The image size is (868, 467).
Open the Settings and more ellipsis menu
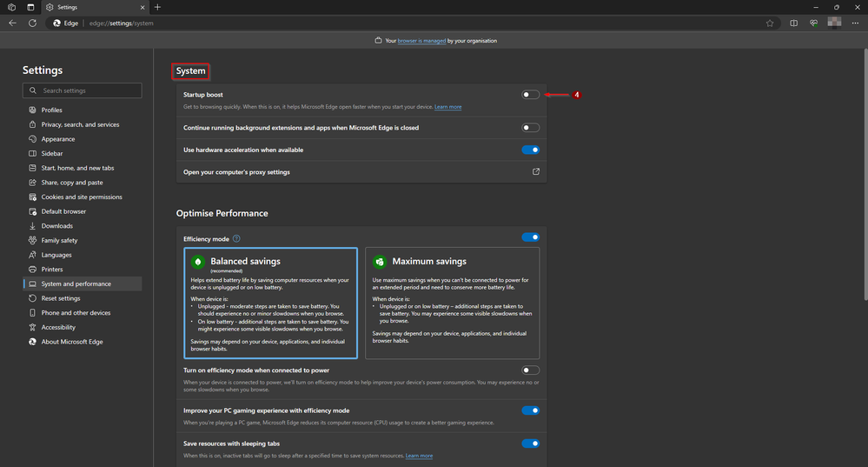pos(855,23)
